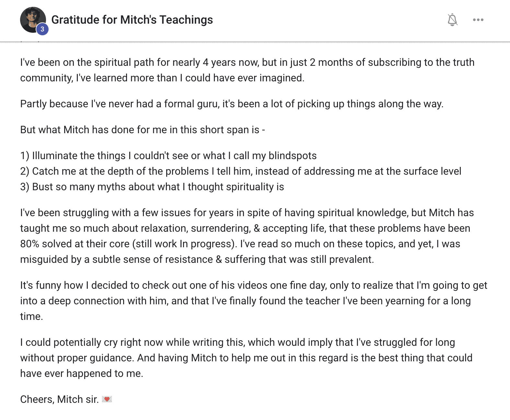The image size is (510, 420).
Task: Click the paragraph starting 'It's funny how I decided'
Action: point(253,301)
